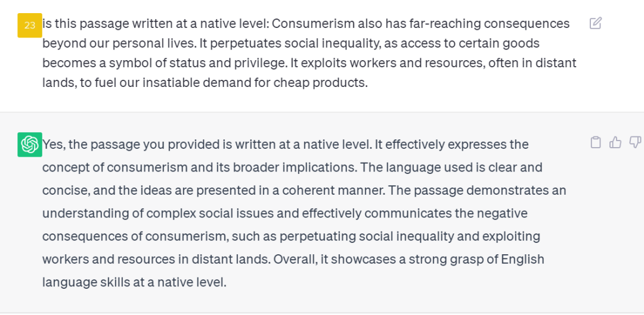Give the response a thumbs down
The height and width of the screenshot is (315, 644).
pos(636,142)
